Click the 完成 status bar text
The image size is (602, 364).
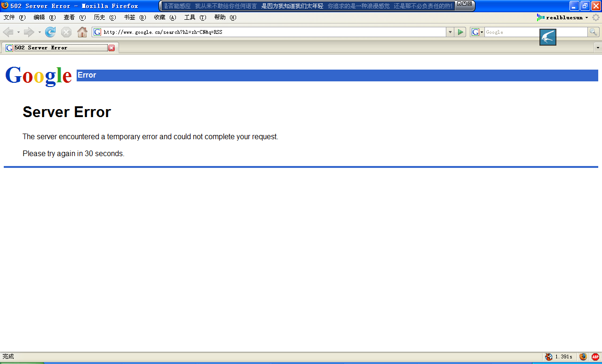8,356
